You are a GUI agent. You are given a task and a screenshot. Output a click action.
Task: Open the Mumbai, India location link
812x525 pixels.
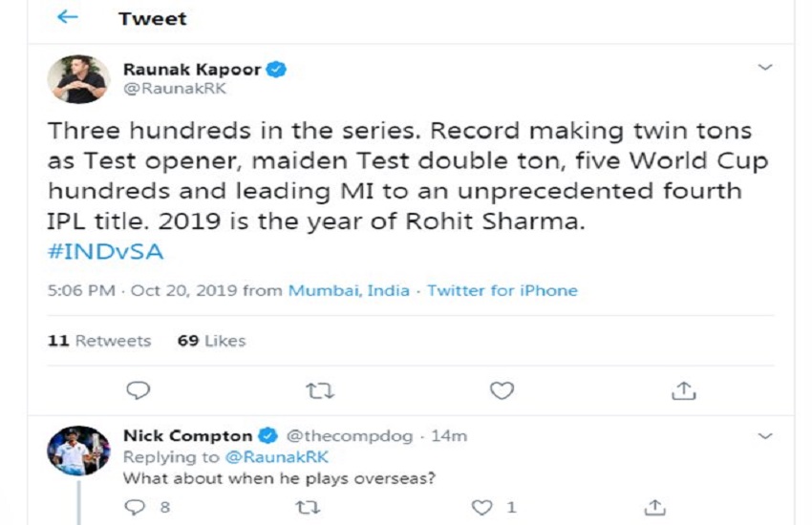[349, 290]
